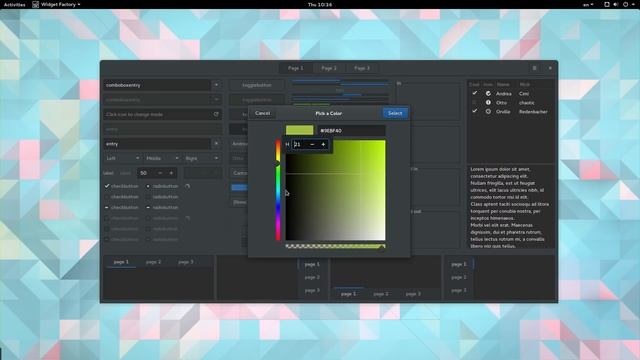Click Cancel in the Pick a Color dialog
This screenshot has width=640, height=360.
coord(262,113)
